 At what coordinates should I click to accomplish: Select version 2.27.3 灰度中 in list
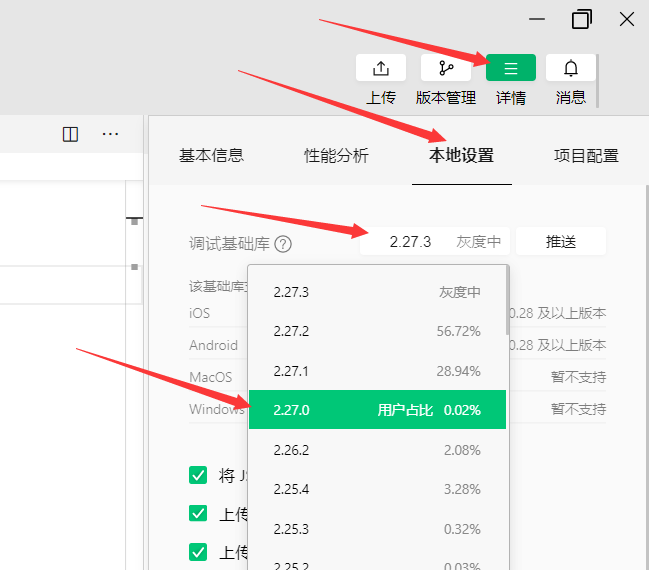tap(377, 292)
